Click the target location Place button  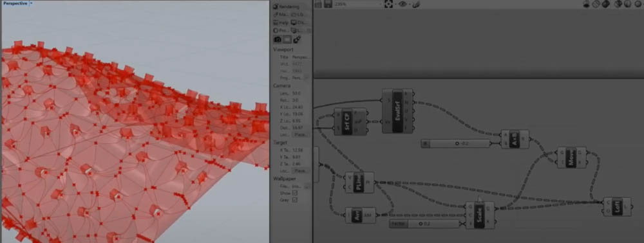point(301,170)
